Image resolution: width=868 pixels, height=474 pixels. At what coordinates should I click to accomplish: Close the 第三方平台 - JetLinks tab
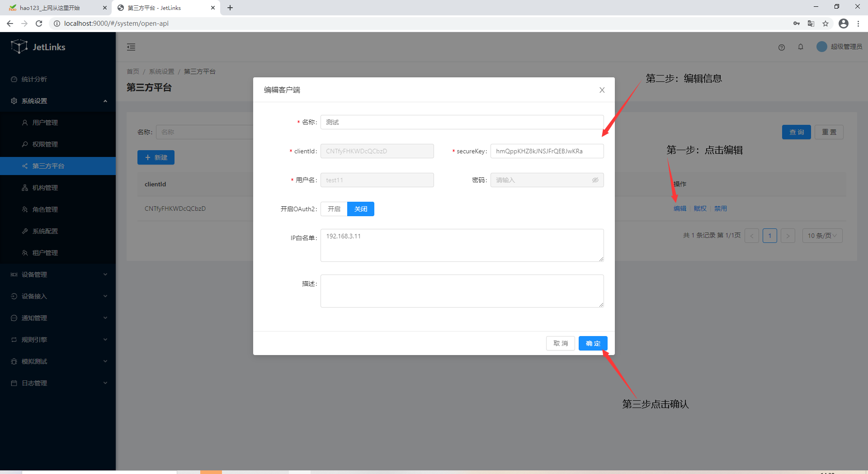[x=213, y=8]
